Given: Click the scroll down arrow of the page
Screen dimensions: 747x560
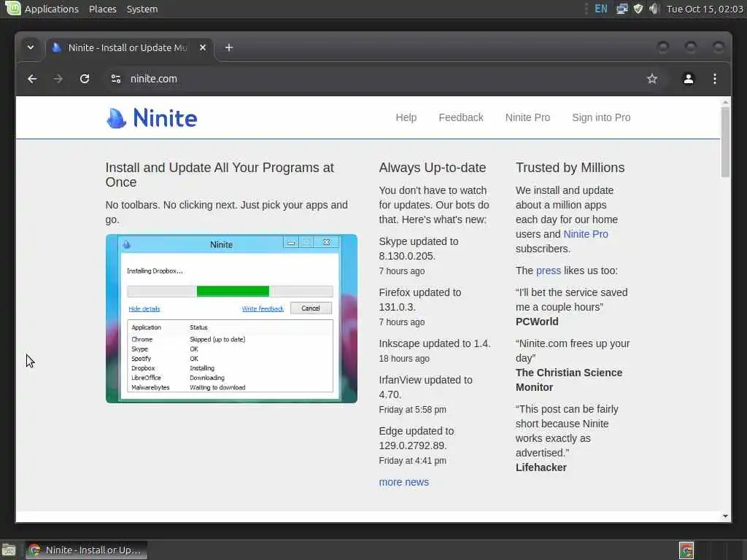Looking at the screenshot, I should pyautogui.click(x=725, y=516).
